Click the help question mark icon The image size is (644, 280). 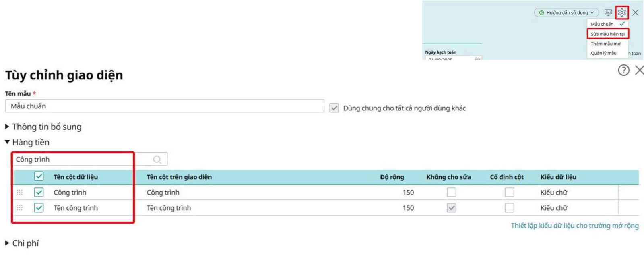click(623, 71)
